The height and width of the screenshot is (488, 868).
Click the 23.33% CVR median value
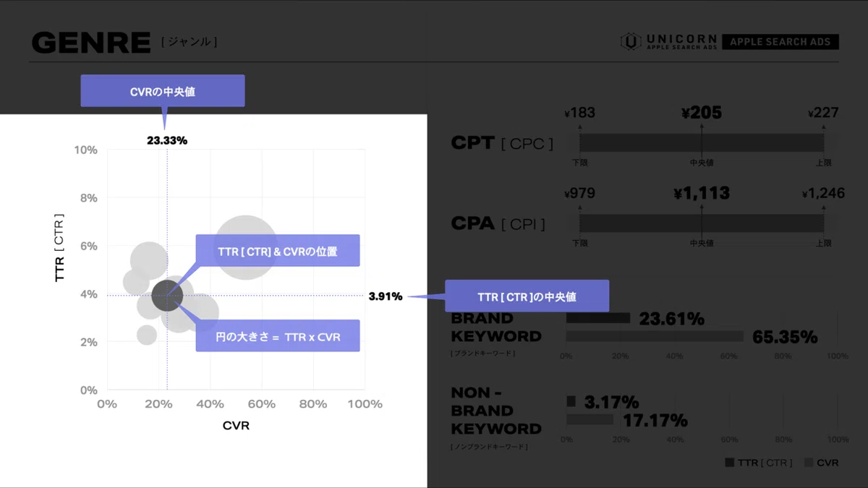coord(167,140)
